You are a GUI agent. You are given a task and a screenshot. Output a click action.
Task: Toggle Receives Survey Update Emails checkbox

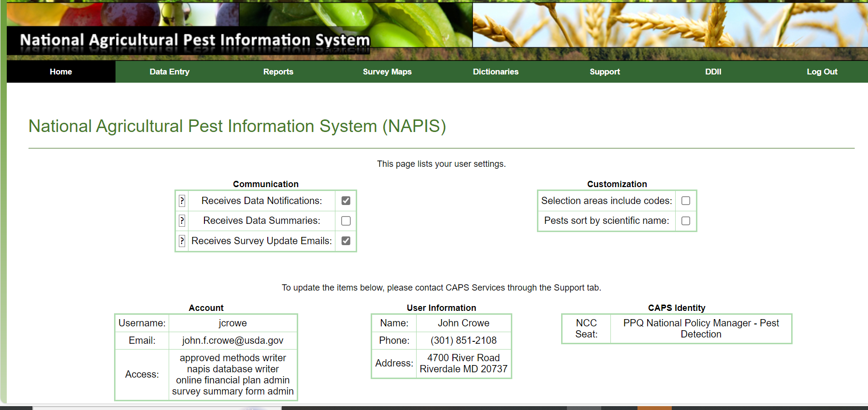click(346, 241)
